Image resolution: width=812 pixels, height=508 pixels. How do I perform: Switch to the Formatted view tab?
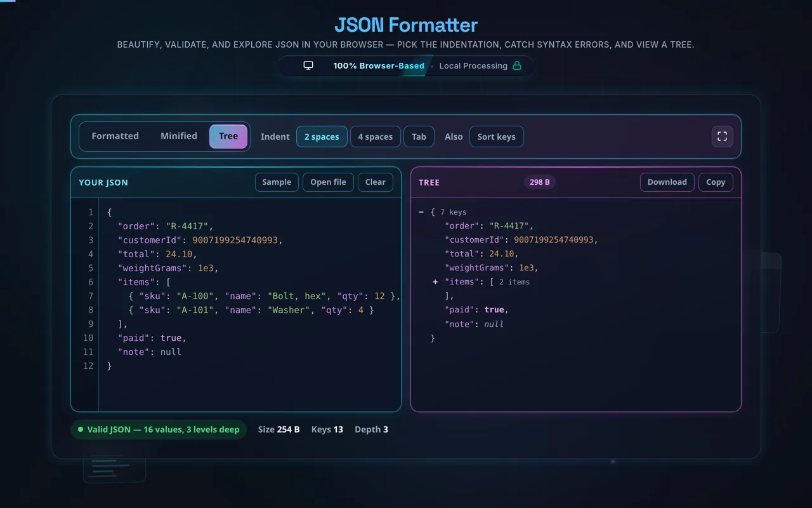(x=115, y=136)
